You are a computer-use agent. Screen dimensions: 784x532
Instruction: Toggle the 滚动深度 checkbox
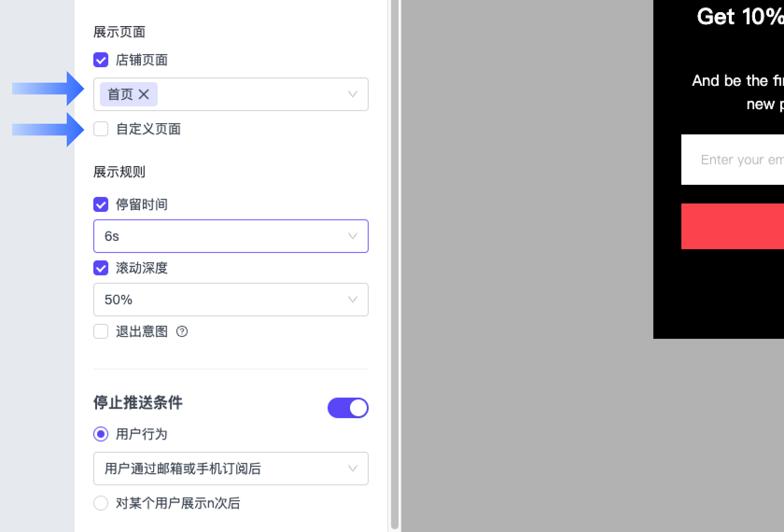[101, 268]
